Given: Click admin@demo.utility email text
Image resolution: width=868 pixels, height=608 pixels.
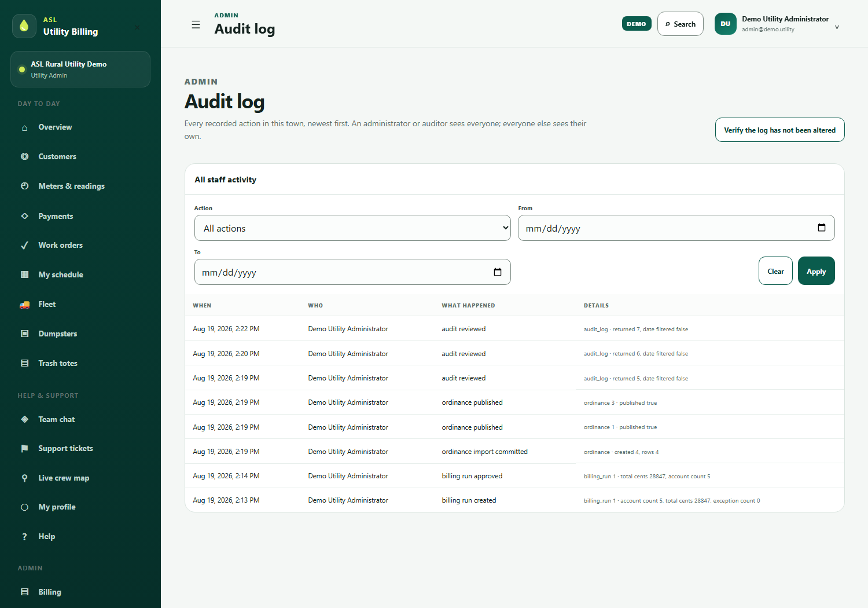Looking at the screenshot, I should tap(768, 30).
